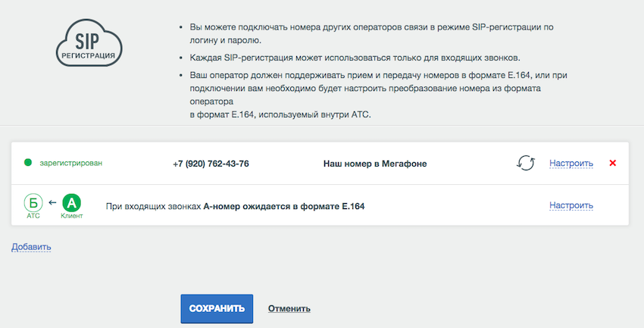Click the first bullet about SIP-регистрации по логину
Viewport: 644px width, 328px height.
pos(371,33)
